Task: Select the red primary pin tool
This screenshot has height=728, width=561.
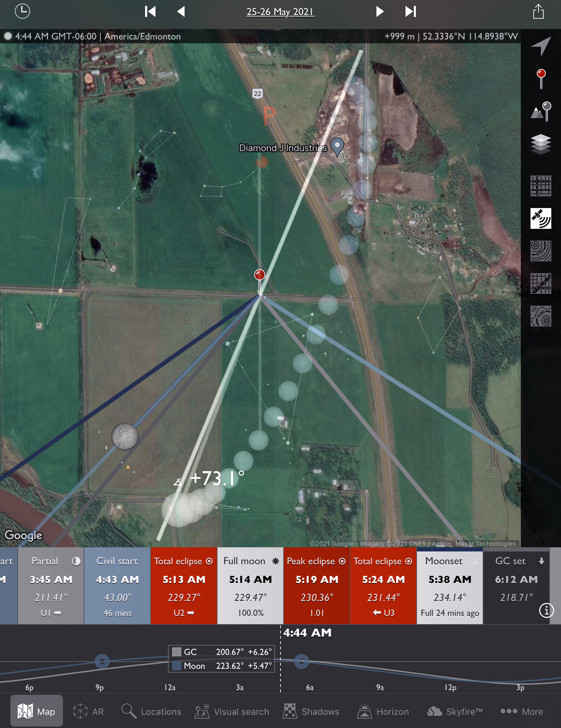Action: (541, 79)
